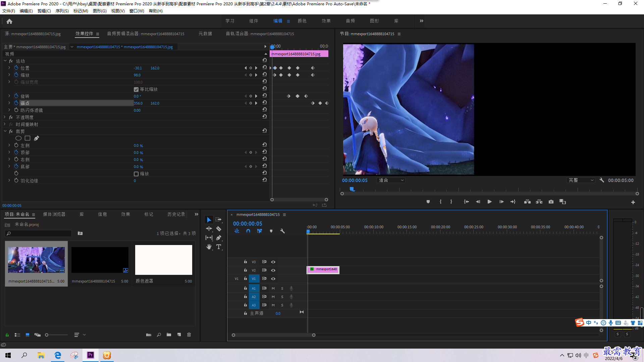Open the 适合 zoom level dropdown
The height and width of the screenshot is (362, 644).
click(391, 180)
